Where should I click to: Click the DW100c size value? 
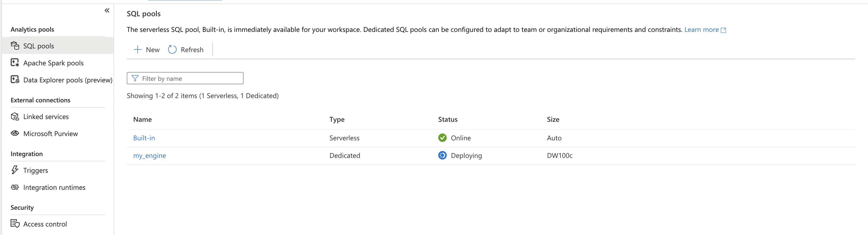(559, 155)
